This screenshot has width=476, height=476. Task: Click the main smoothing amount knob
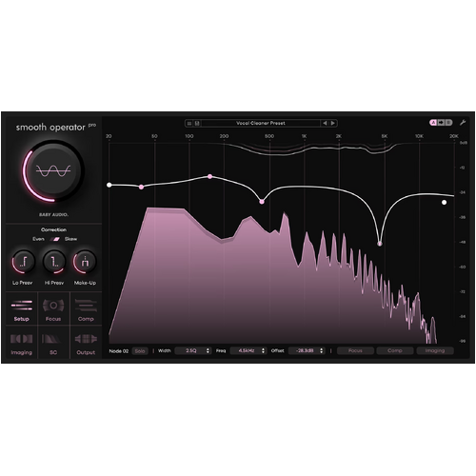53,170
